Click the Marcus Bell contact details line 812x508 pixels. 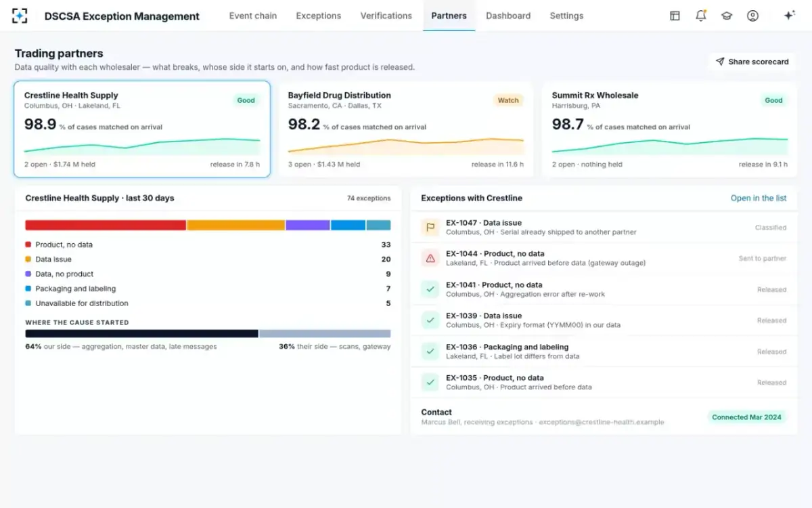tap(543, 422)
